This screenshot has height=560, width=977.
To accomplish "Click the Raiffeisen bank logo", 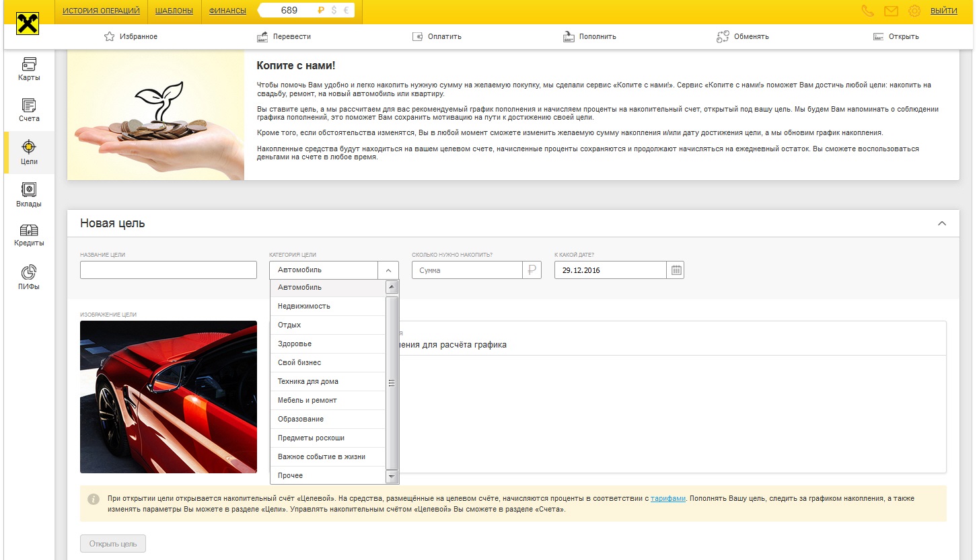I will [x=28, y=24].
